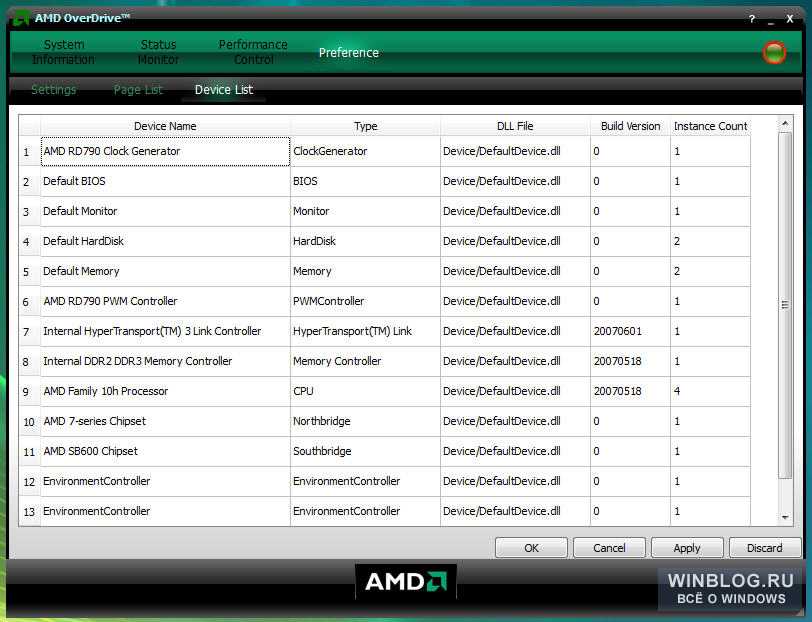The height and width of the screenshot is (622, 812).
Task: Select the AMD 7-series Chipset name
Action: [x=165, y=422]
